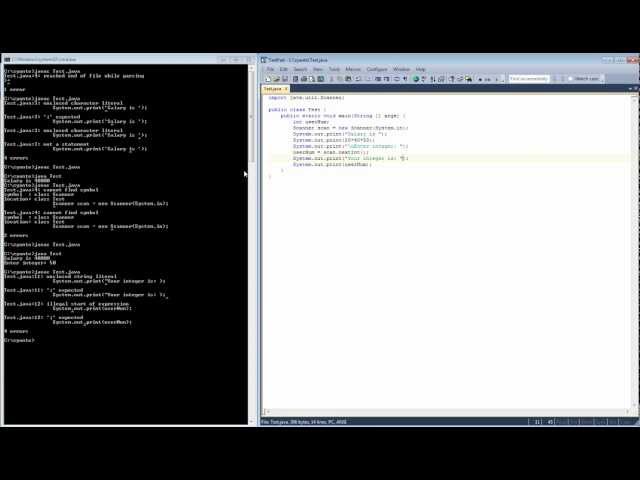The width and height of the screenshot is (640, 480).
Task: Open the Macros menu
Action: pos(353,69)
